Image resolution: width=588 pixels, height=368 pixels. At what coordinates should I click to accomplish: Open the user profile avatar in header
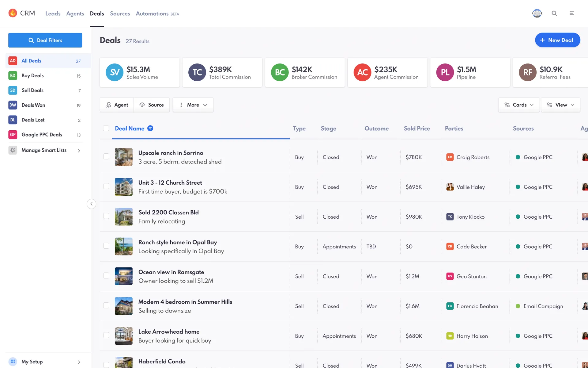coord(537,13)
